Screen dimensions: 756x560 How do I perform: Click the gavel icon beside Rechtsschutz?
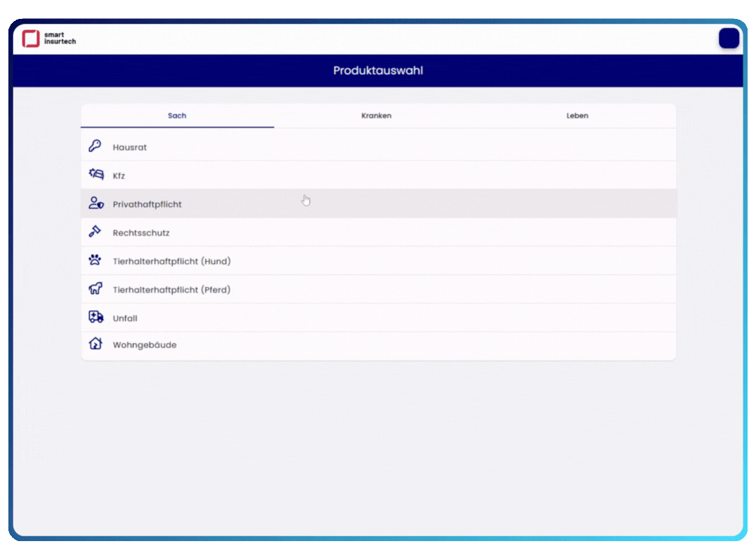95,232
